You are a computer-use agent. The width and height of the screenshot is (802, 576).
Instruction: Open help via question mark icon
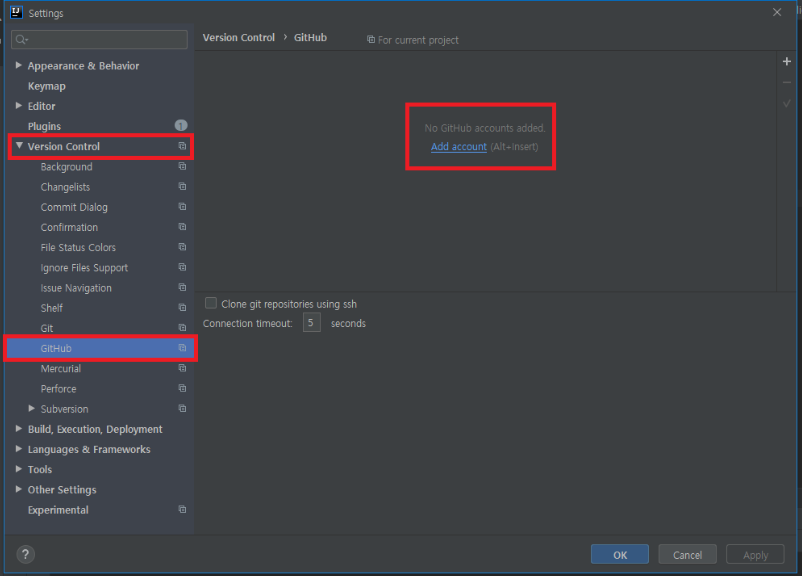pos(26,554)
